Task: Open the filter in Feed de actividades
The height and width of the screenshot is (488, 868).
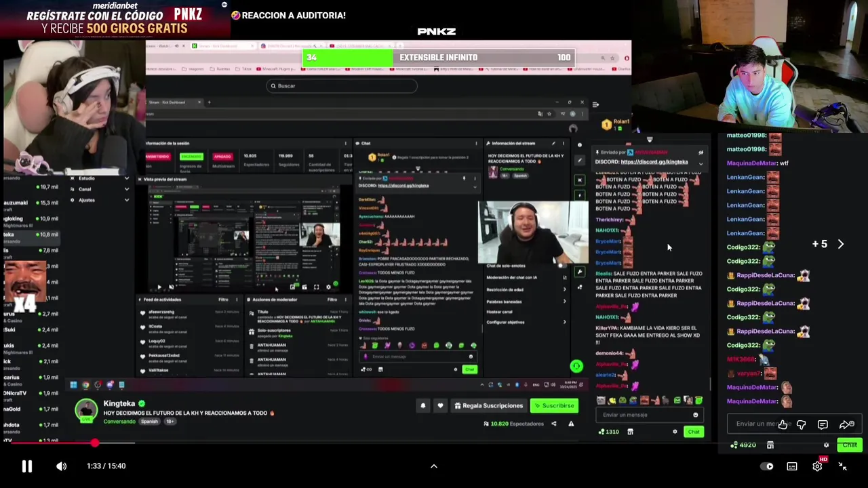Action: pyautogui.click(x=223, y=300)
